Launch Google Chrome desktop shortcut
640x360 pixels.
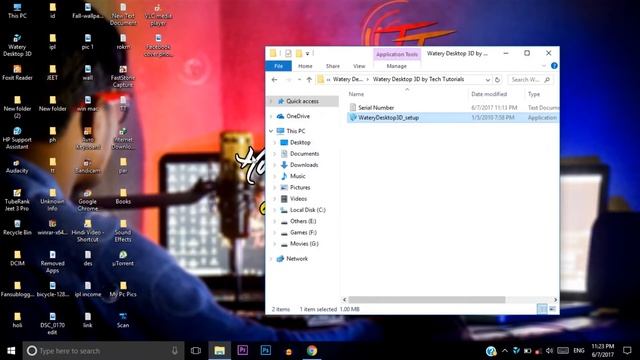[x=88, y=200]
